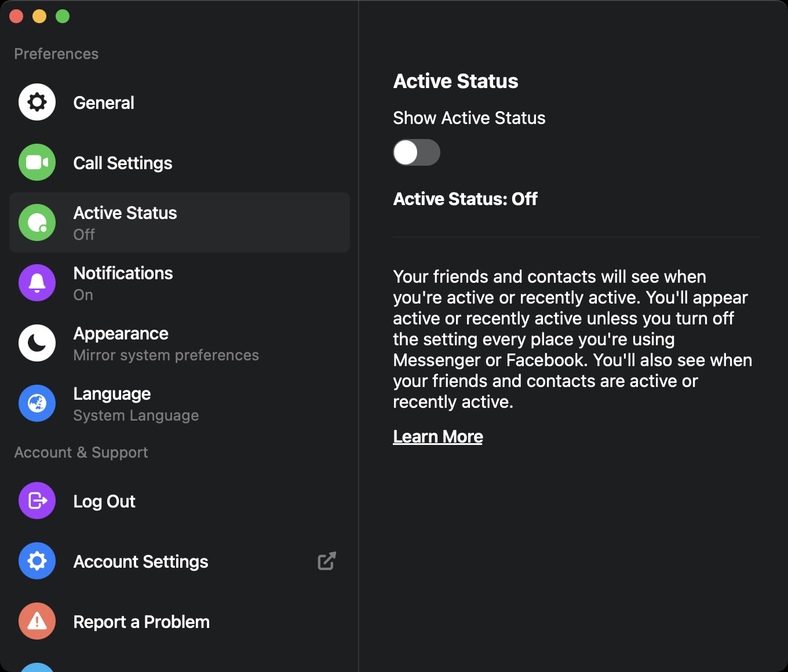The width and height of the screenshot is (788, 672).
Task: Click the green Call Settings camera icon
Action: click(x=37, y=163)
